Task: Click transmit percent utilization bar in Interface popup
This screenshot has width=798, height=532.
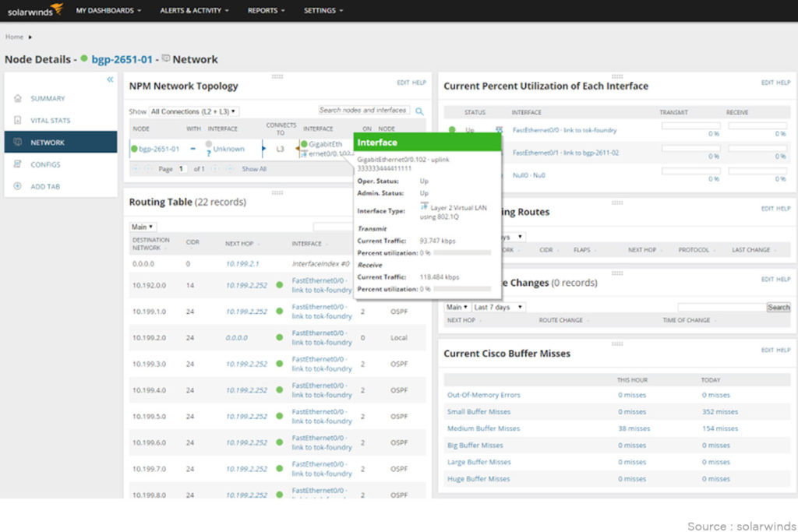Action: click(462, 253)
